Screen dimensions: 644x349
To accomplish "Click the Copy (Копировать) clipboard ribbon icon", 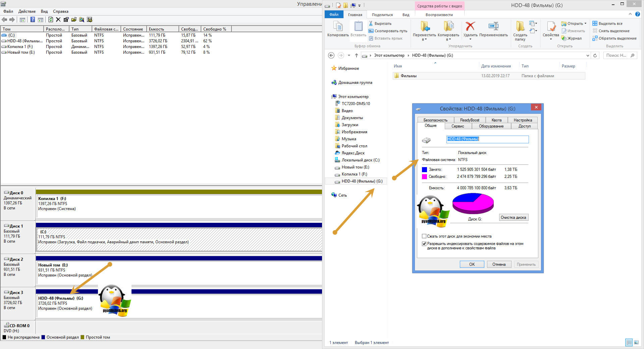I will 338,26.
